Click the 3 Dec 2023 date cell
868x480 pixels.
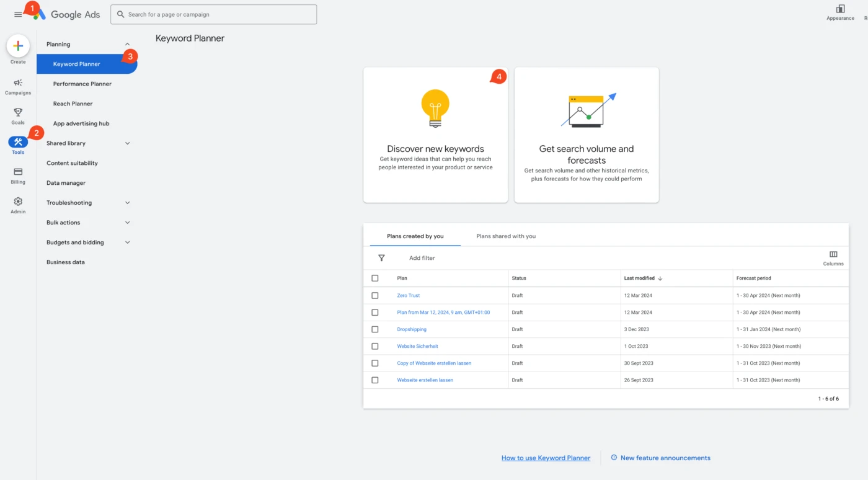click(x=637, y=329)
